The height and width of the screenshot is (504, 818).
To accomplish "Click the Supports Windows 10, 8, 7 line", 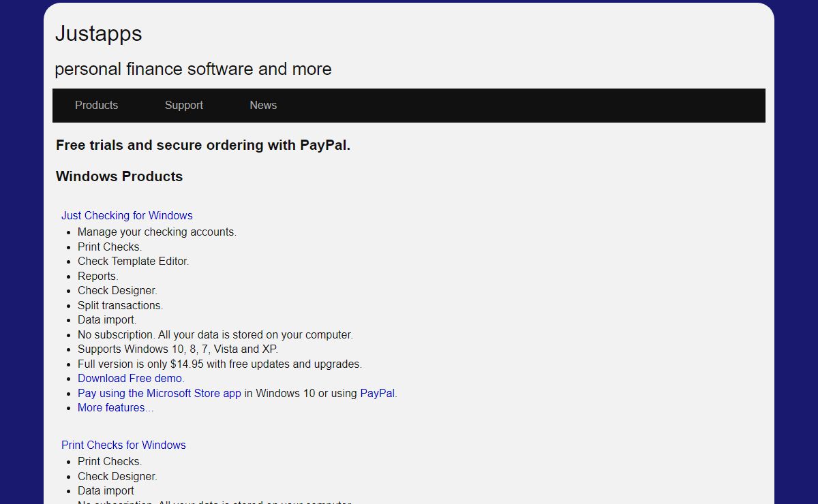I will point(177,349).
